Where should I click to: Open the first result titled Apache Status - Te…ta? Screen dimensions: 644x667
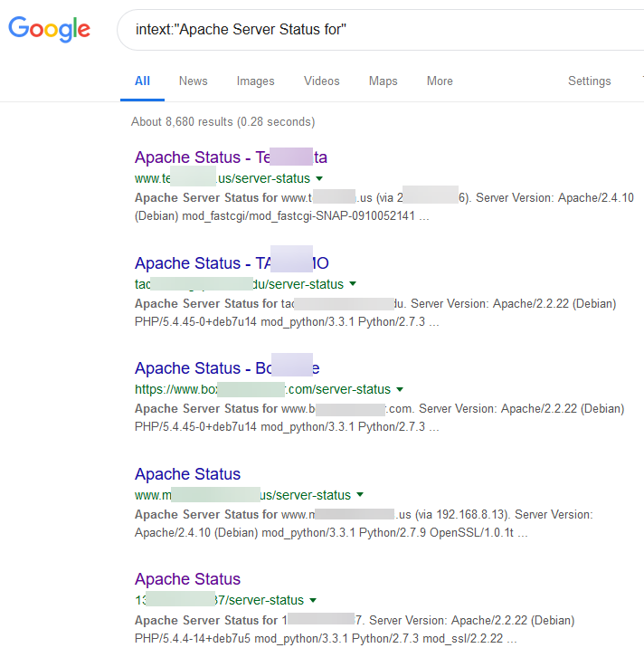pos(231,157)
